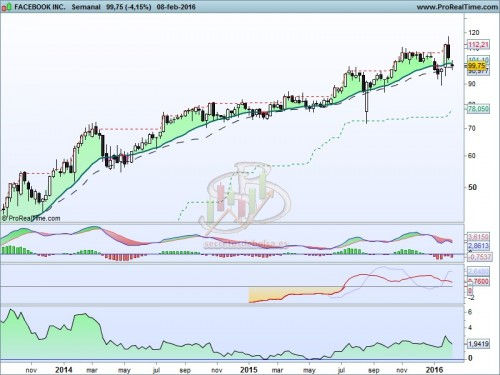Click the mar label following 2015
This screenshot has height=375, width=500.
(277, 370)
